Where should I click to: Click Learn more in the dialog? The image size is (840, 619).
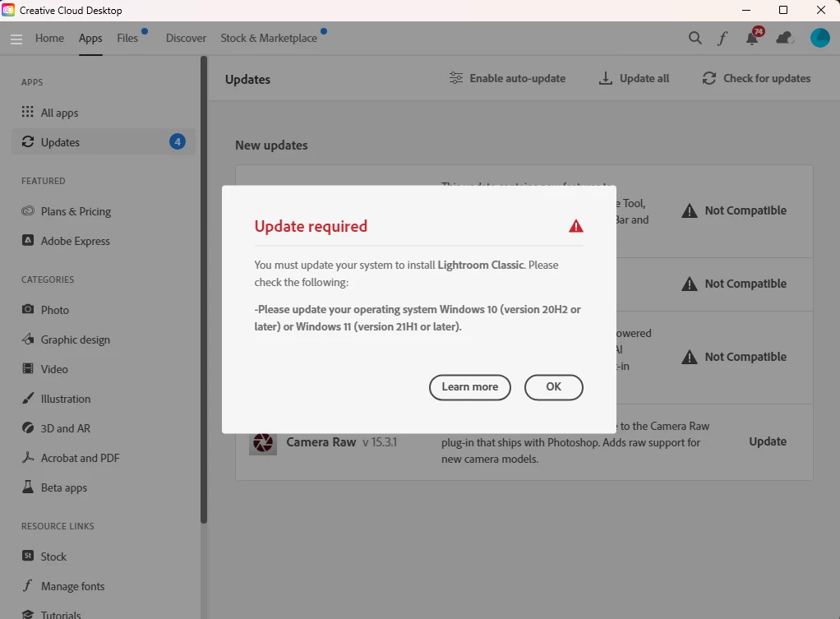pos(470,387)
